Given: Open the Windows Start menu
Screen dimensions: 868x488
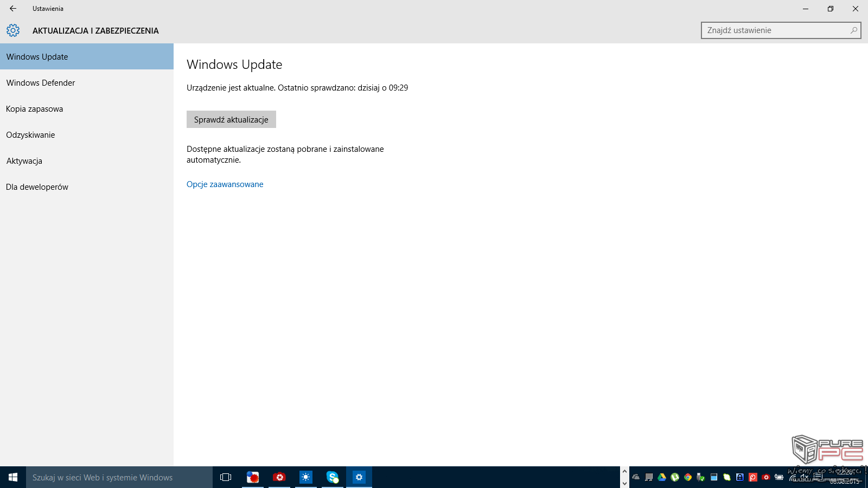Looking at the screenshot, I should click(13, 477).
